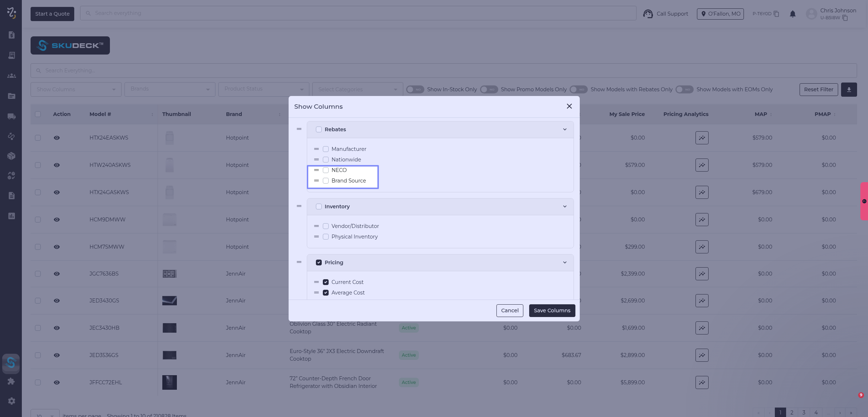Screen dimensions: 868x417
Task: Click Cancel in Show Columns dialog
Action: (510, 310)
